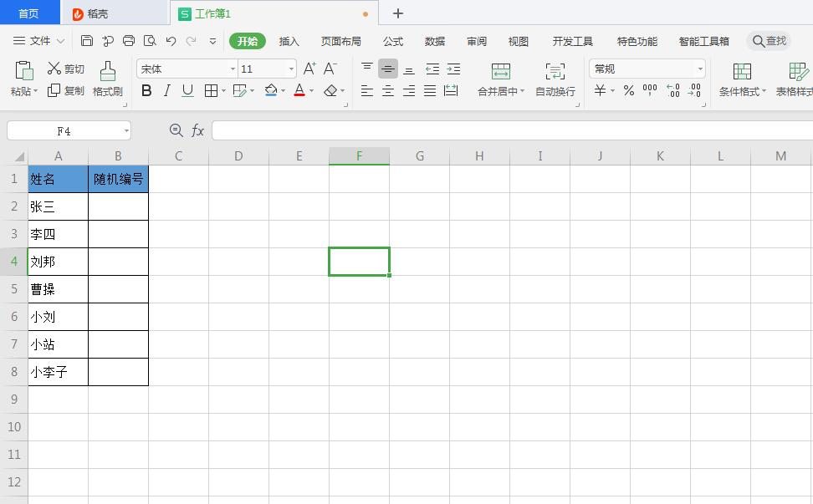
Task: Increase decimal places icon
Action: coord(671,91)
